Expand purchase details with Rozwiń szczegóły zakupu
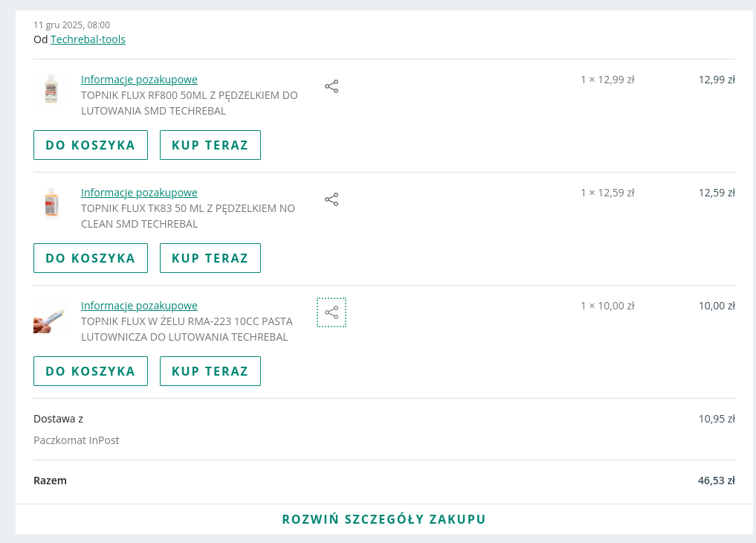The image size is (756, 543). click(384, 519)
